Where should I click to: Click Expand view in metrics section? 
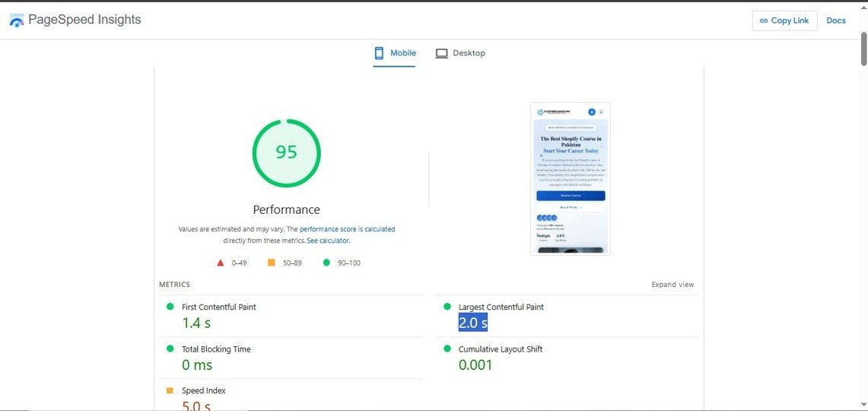click(672, 285)
